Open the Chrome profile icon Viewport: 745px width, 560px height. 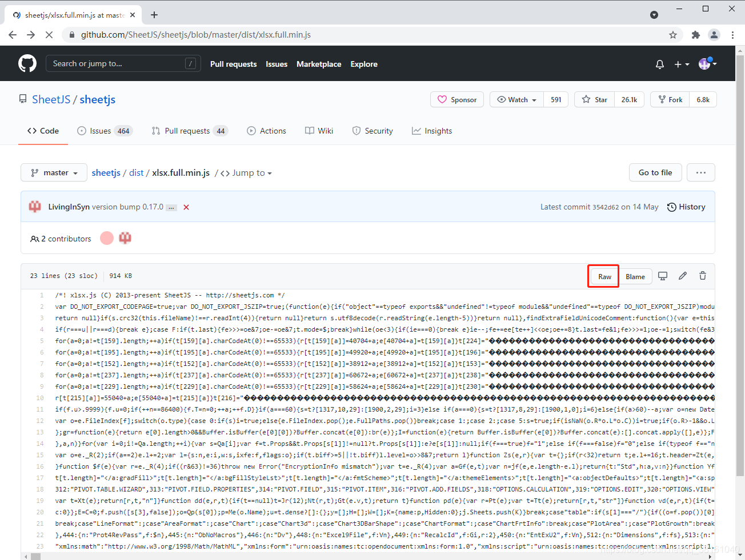click(x=714, y=35)
